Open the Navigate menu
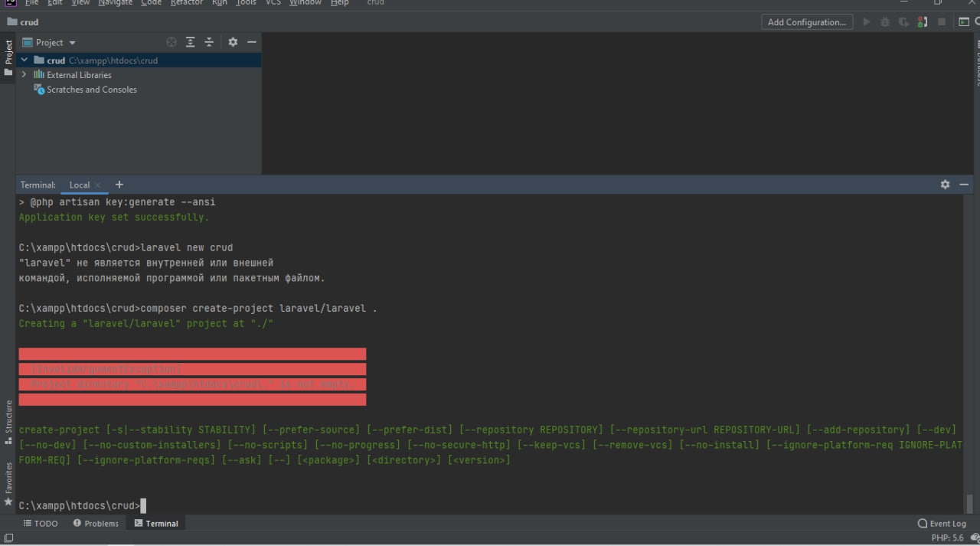This screenshot has height=546, width=980. click(x=115, y=3)
